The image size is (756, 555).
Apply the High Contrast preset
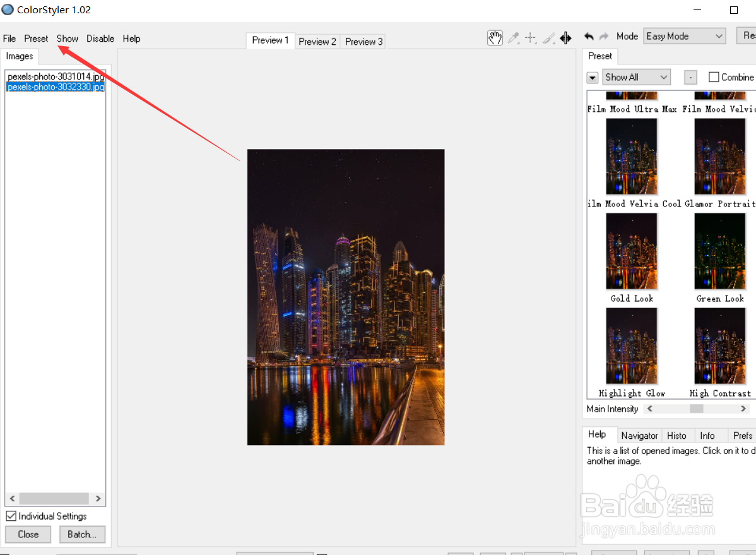click(720, 346)
